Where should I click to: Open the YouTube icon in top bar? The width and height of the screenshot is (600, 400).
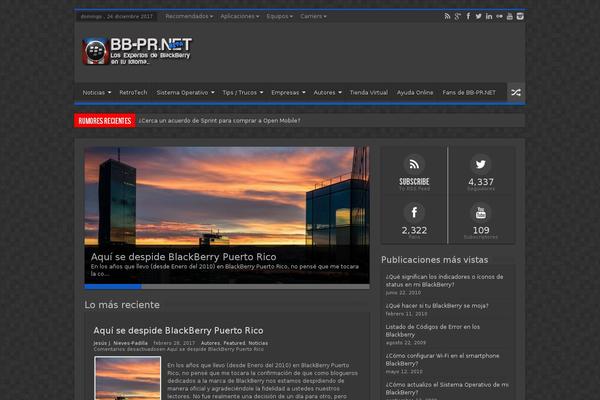pos(510,16)
